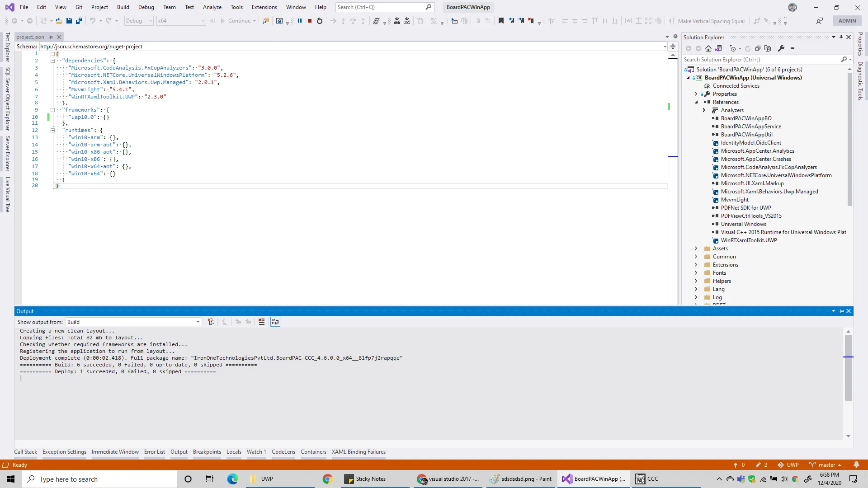Toggle Show All Files in Solution Explorer
The width and height of the screenshot is (868, 488).
click(768, 48)
